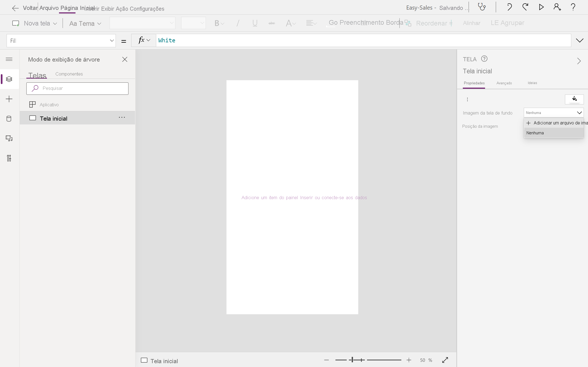Toggle the hamburger menu to collapse sidebar

pos(9,59)
